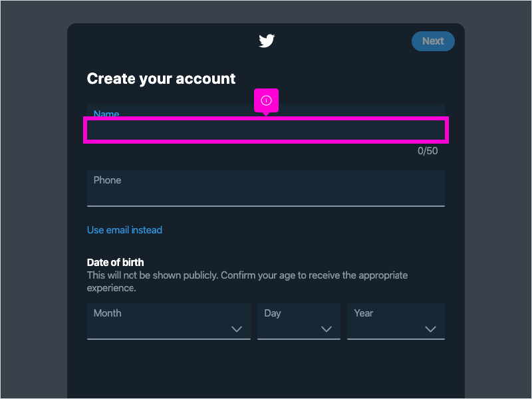
Task: Click the Twitter bird logo
Action: point(266,41)
